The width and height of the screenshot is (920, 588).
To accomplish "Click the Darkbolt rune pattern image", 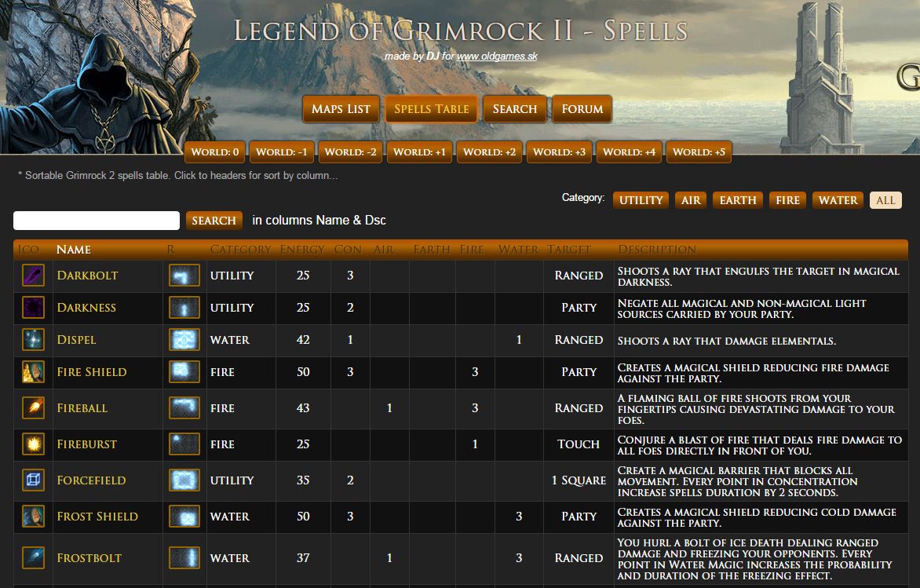I will (184, 276).
